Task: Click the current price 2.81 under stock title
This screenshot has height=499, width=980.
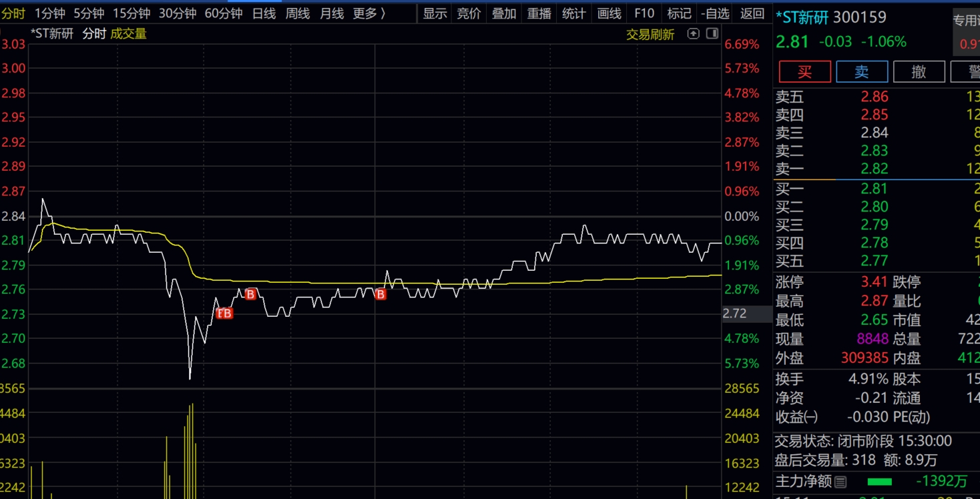Action: pyautogui.click(x=792, y=42)
